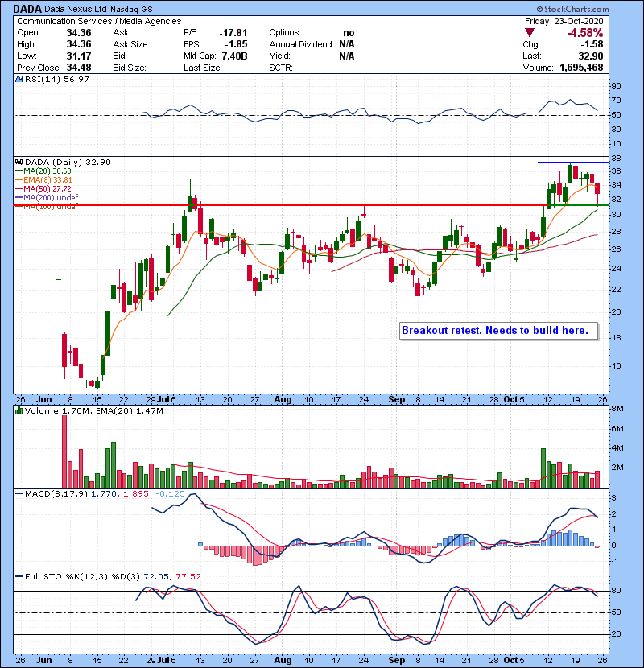644x668 pixels.
Task: Click the P/E value -17.81
Action: pyautogui.click(x=233, y=33)
